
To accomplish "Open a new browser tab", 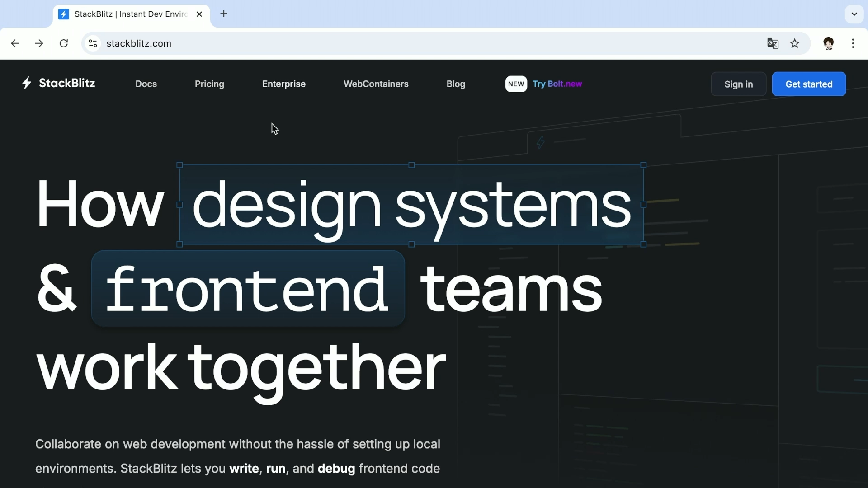I will tap(224, 14).
